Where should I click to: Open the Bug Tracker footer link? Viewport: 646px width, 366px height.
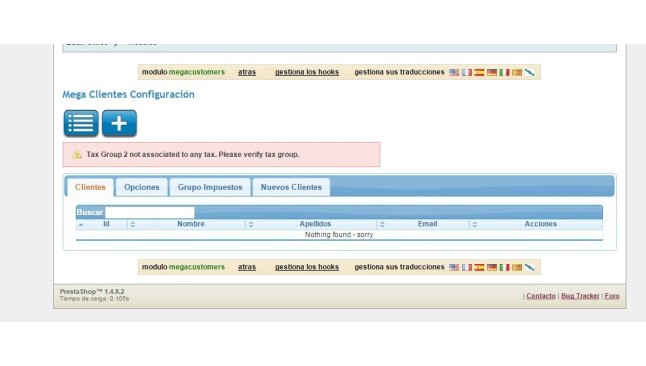click(x=580, y=296)
